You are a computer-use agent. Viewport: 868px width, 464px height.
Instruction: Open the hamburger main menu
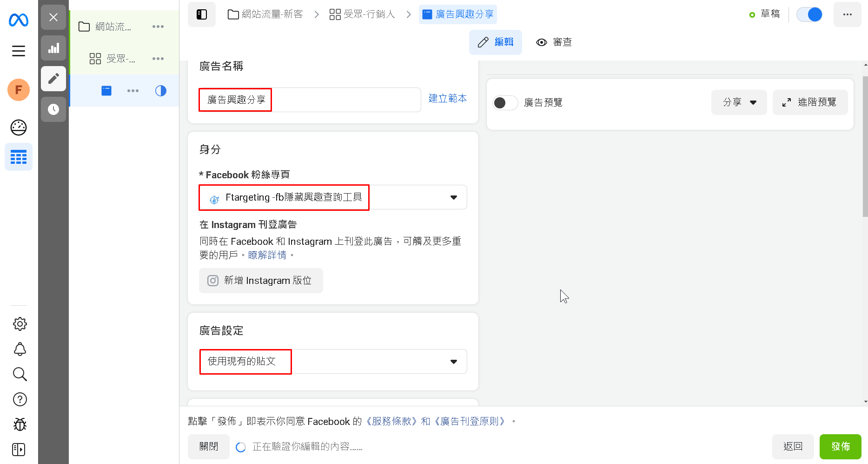pos(19,51)
